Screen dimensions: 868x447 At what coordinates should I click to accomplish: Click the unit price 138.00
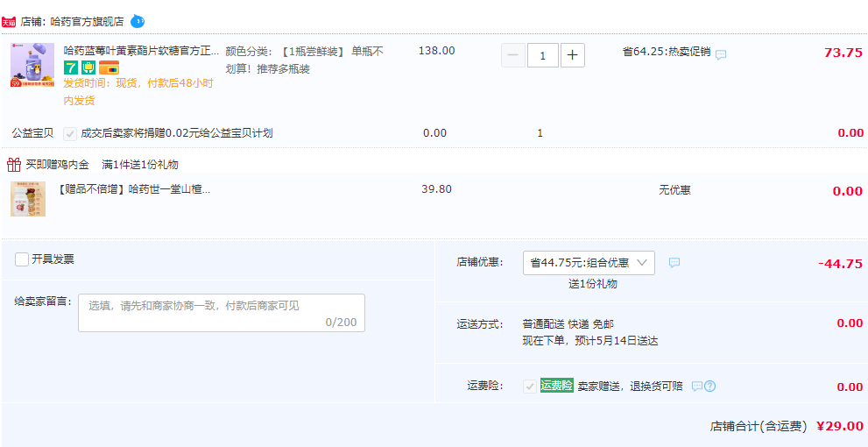coord(437,51)
